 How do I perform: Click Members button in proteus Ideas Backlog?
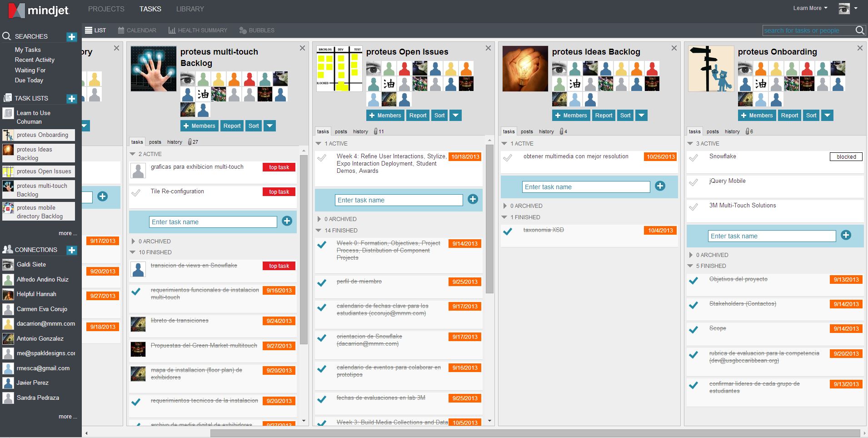point(571,116)
